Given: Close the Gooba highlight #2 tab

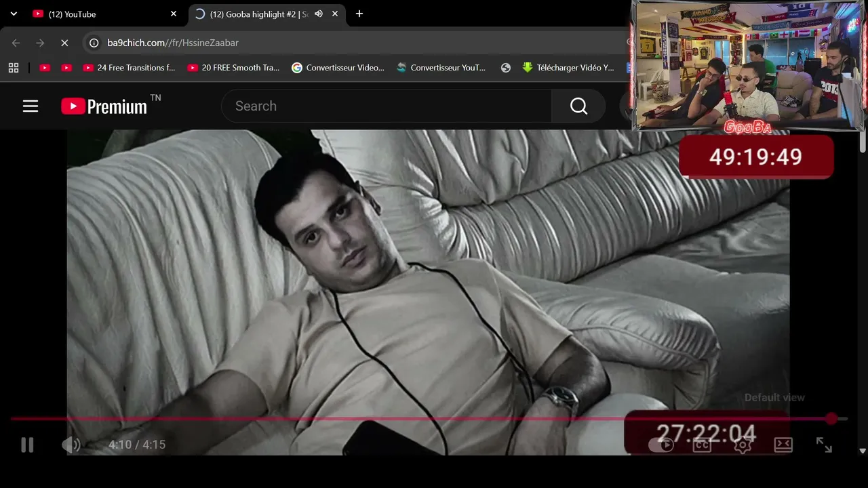Looking at the screenshot, I should [x=335, y=14].
